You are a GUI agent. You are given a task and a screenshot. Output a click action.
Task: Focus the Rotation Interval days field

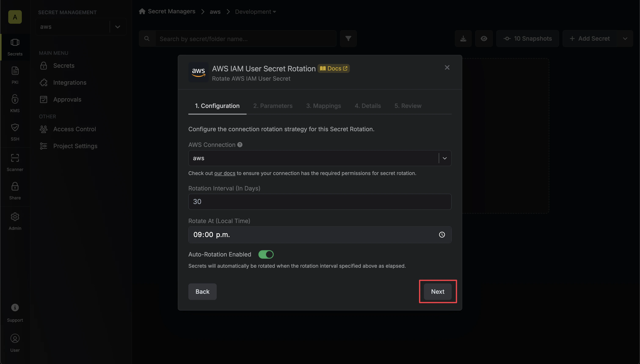[320, 202]
